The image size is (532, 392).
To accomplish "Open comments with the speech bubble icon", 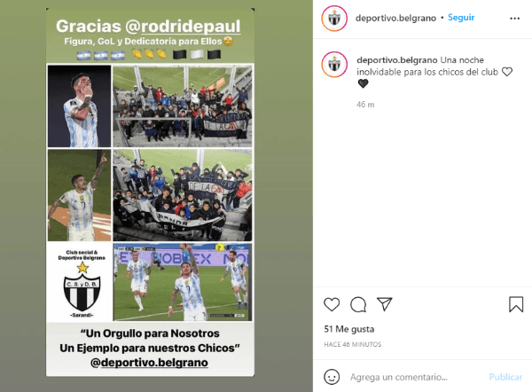I will 358,304.
